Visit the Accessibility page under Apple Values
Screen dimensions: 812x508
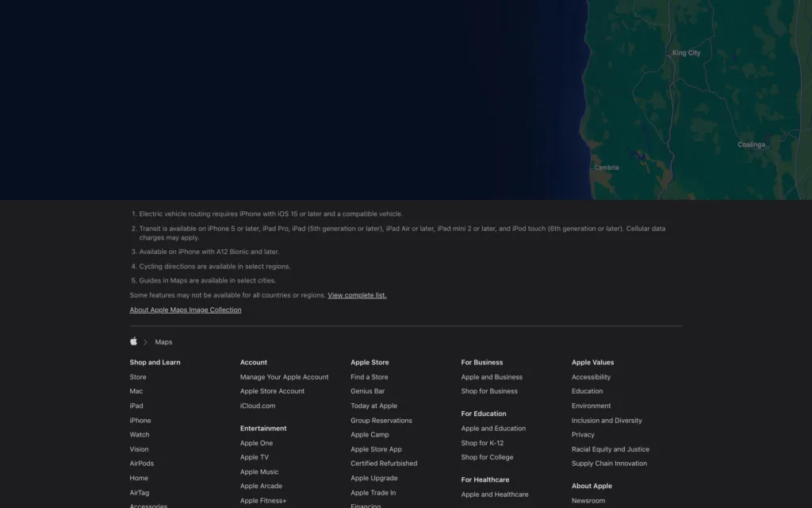(591, 377)
